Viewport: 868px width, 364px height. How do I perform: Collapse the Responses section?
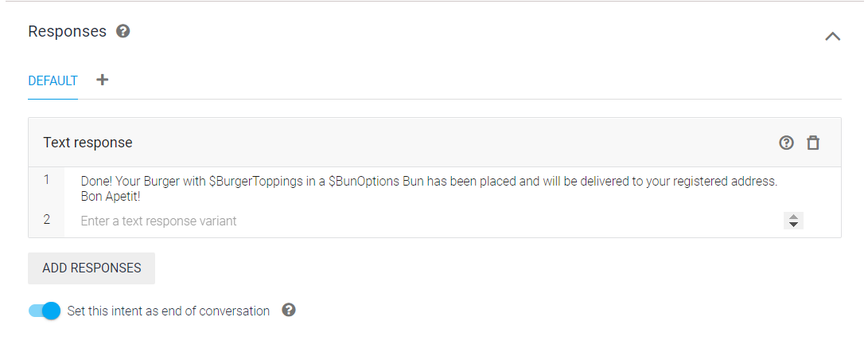coord(832,37)
